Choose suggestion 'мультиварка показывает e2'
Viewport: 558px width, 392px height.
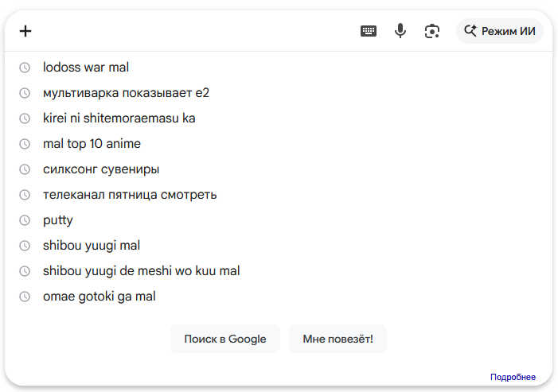(126, 93)
